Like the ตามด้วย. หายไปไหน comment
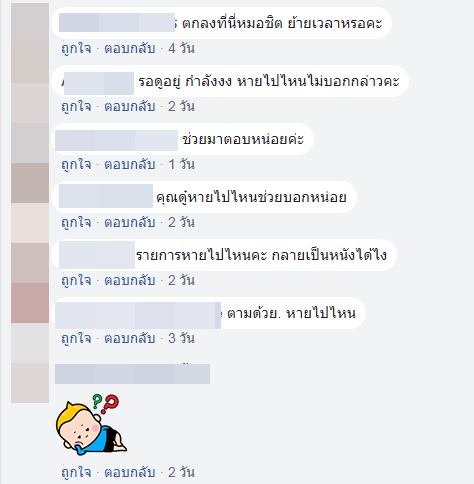474x484 pixels. click(x=76, y=339)
